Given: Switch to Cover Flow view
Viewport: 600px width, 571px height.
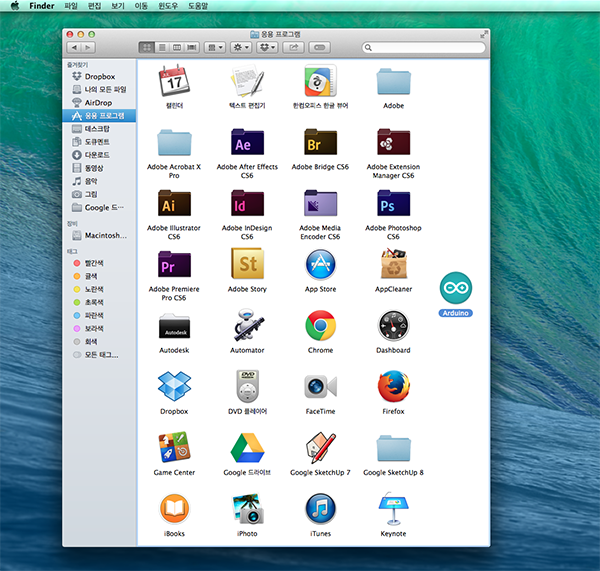Looking at the screenshot, I should [x=192, y=47].
